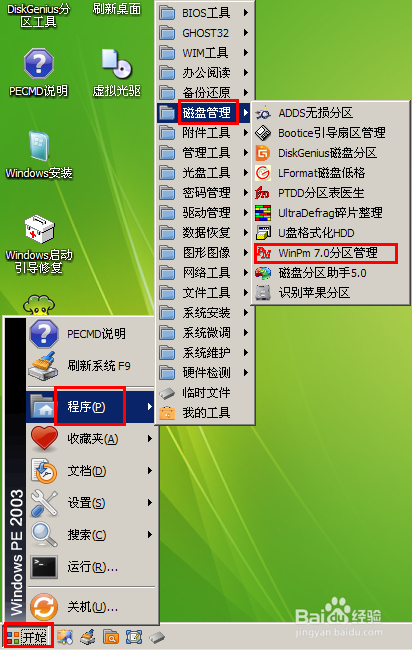The height and width of the screenshot is (650, 412).
Task: Open the 磁盘管理 menu folder
Action: 204,113
